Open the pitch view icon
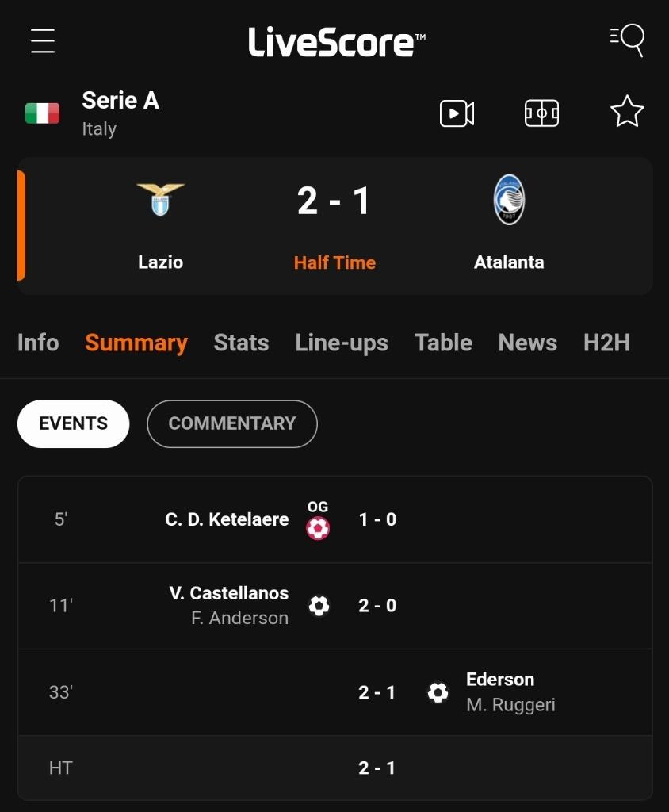The width and height of the screenshot is (669, 812). tap(541, 113)
